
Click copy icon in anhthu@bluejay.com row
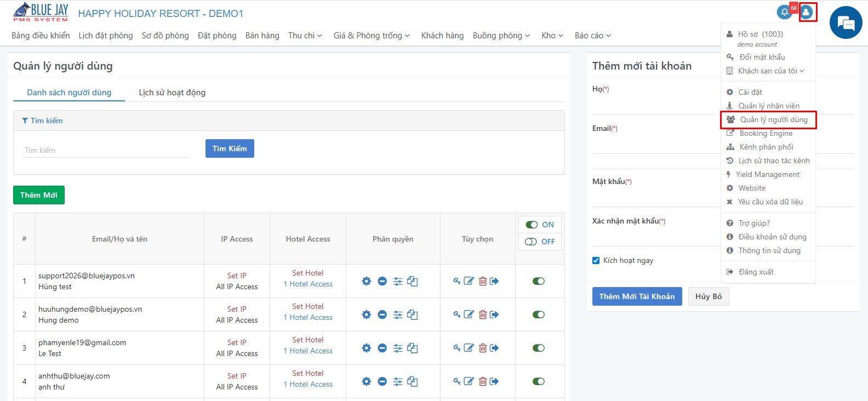(x=413, y=381)
